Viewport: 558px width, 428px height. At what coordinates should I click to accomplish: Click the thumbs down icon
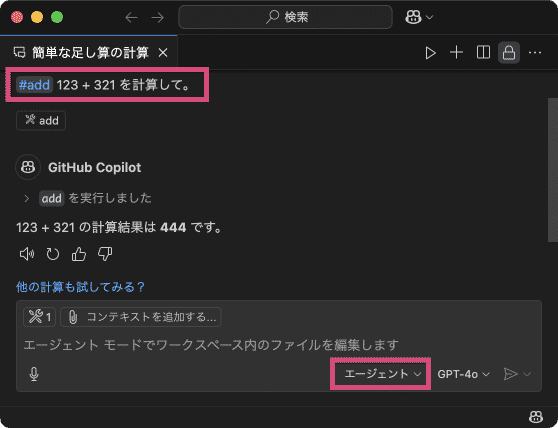pos(105,254)
